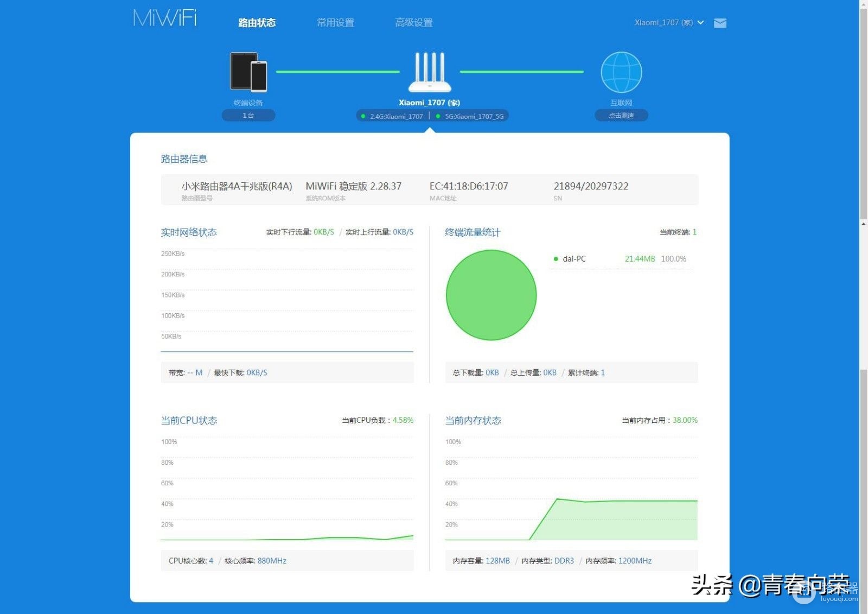Click the 2.4G Xiaomi_1707 status indicator

[x=392, y=116]
